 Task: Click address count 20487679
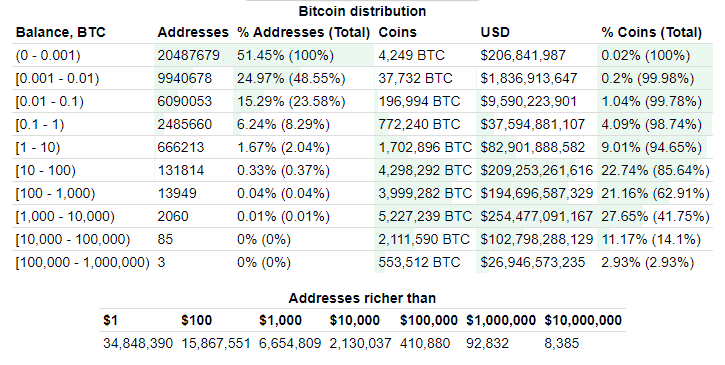click(189, 56)
